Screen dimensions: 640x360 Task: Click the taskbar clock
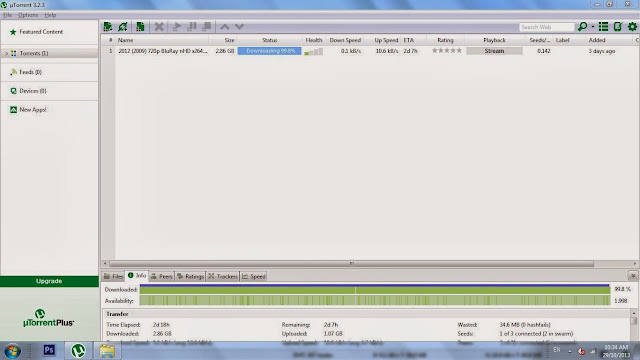click(616, 351)
